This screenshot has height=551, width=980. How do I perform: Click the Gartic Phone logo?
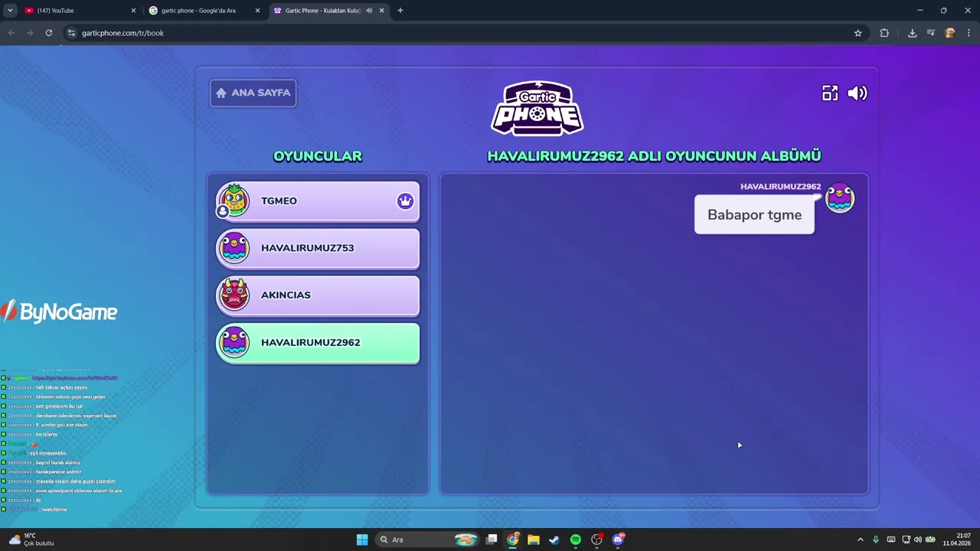pyautogui.click(x=537, y=108)
